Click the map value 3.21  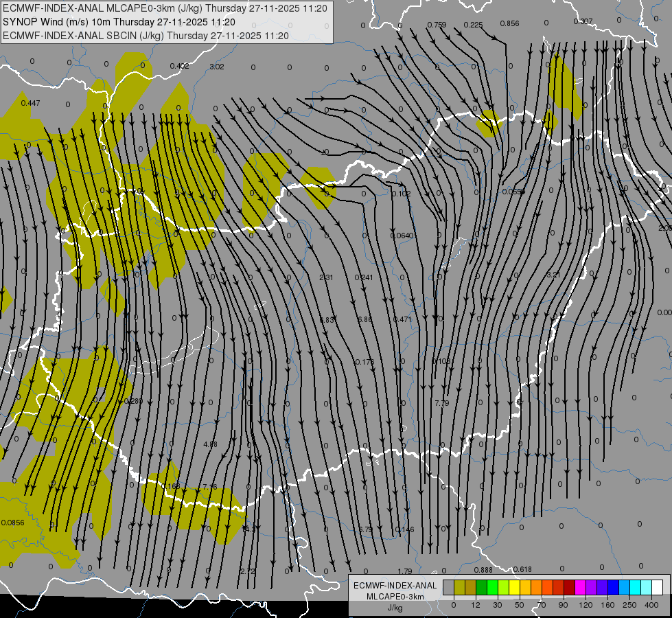point(553,275)
